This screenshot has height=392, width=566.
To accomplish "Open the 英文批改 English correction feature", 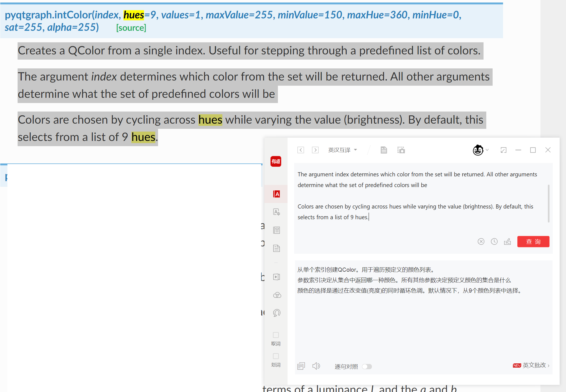I will pyautogui.click(x=534, y=365).
